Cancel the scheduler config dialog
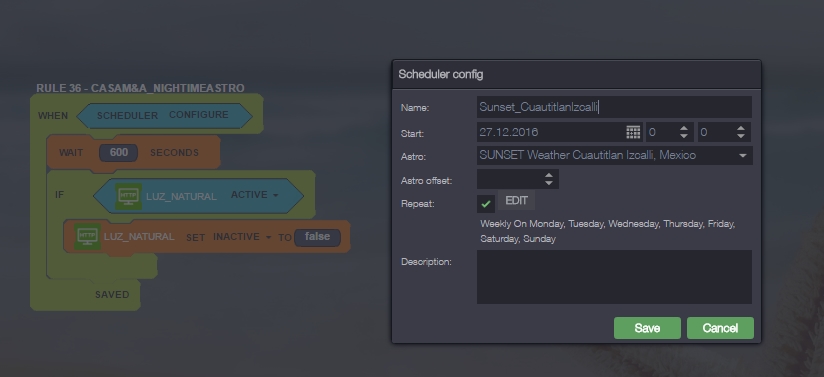Image resolution: width=824 pixels, height=377 pixels. pos(720,328)
